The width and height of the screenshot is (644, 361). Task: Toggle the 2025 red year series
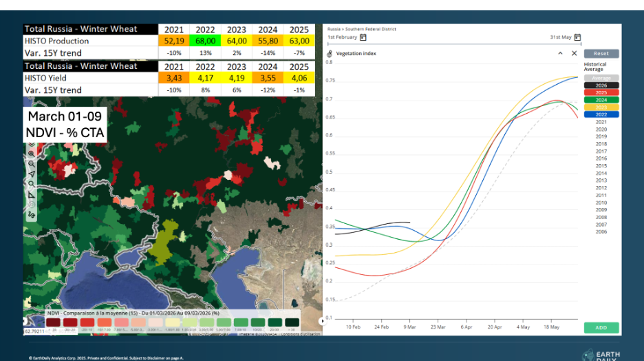(x=601, y=92)
